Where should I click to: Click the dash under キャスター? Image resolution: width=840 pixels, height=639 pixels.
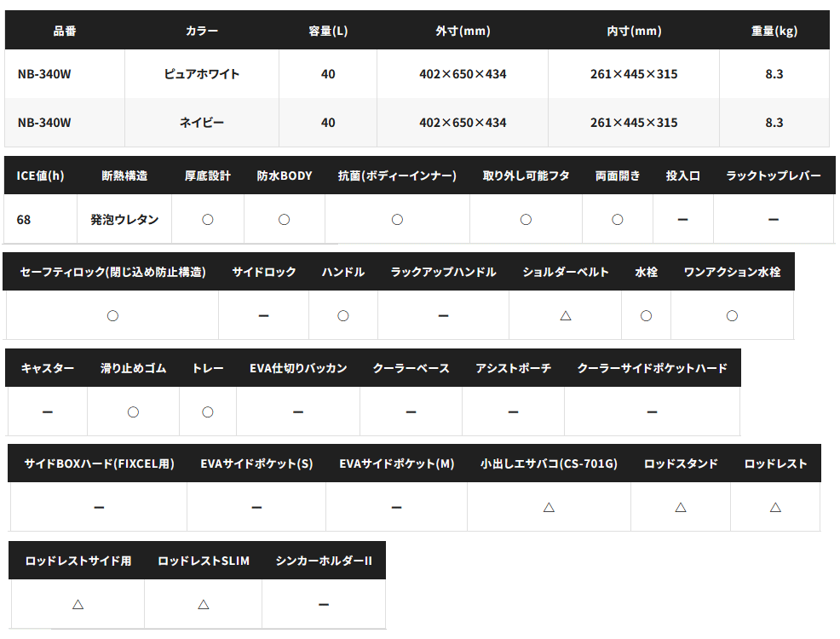click(x=48, y=412)
